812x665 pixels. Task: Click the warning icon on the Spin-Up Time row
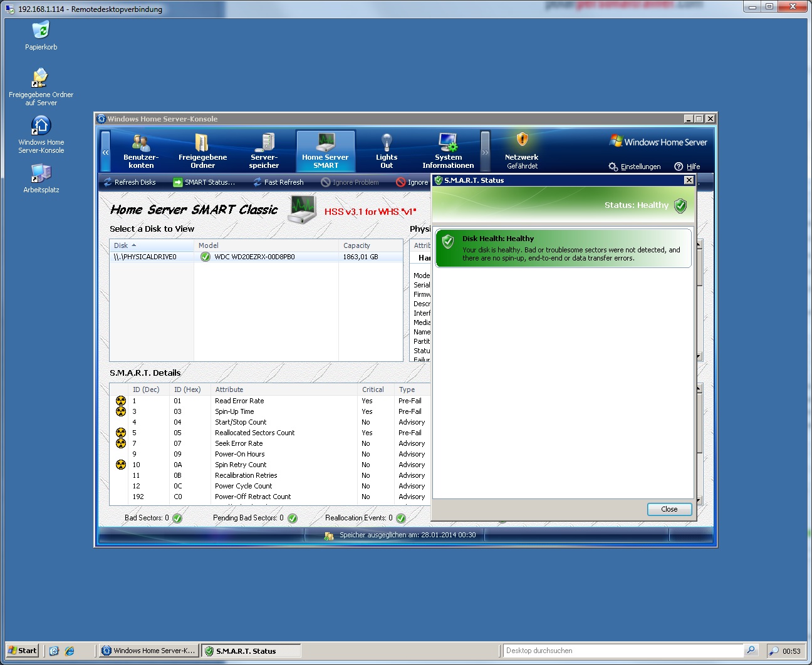pos(121,411)
